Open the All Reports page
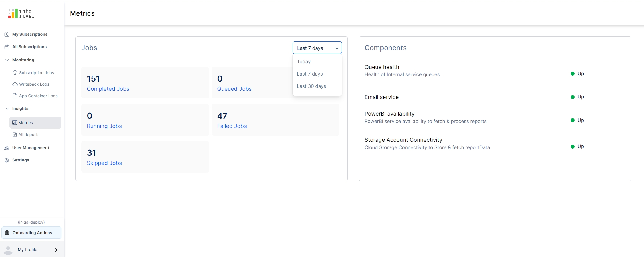This screenshot has width=644, height=257. [x=29, y=135]
